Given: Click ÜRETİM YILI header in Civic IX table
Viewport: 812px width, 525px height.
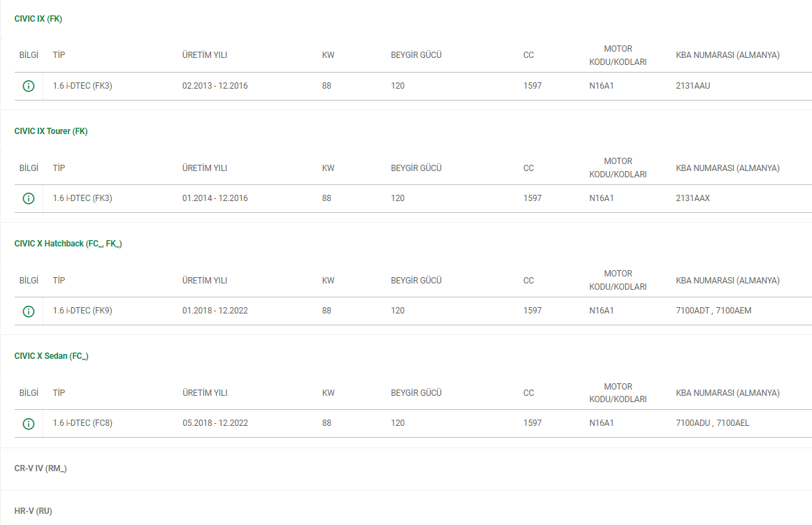Looking at the screenshot, I should (205, 55).
